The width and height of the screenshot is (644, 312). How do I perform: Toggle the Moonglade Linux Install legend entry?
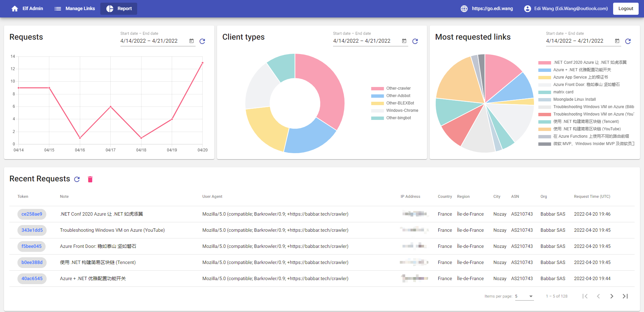click(567, 99)
